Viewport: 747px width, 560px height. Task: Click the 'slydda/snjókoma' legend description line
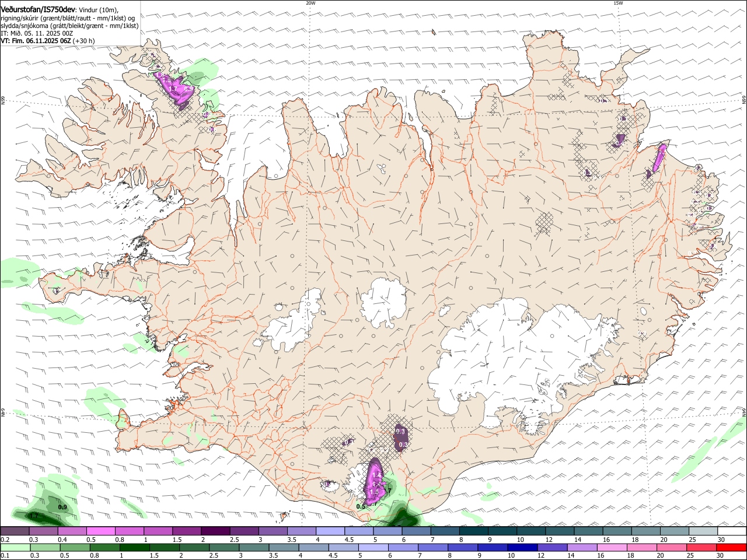tap(70, 26)
